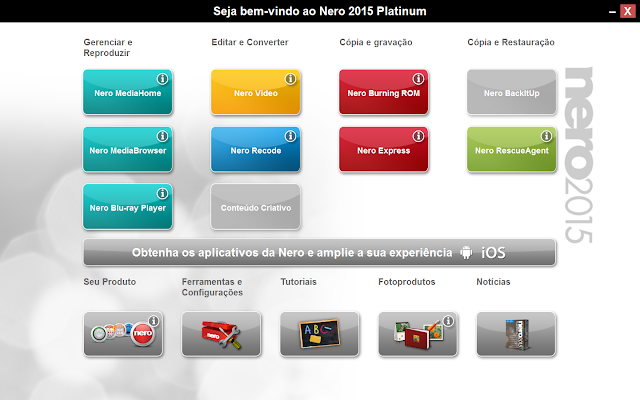Click the Cópia e gravação heading

pos(376,42)
